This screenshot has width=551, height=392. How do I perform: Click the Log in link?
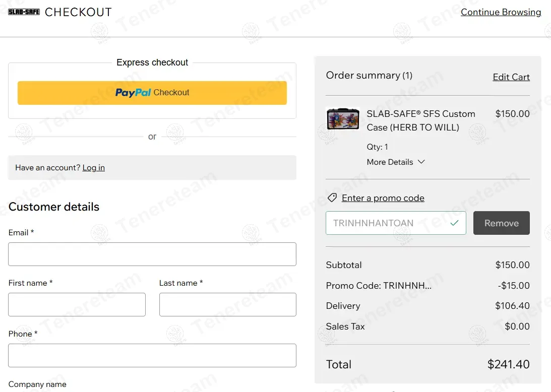94,168
